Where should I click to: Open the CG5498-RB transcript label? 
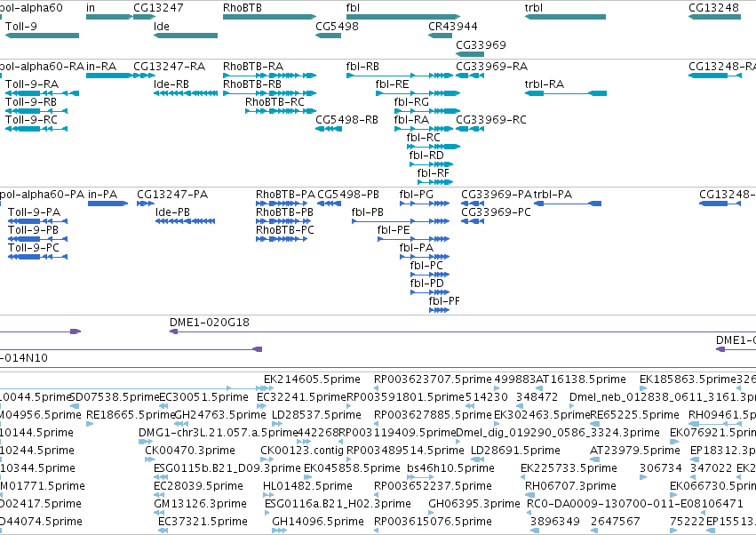(346, 120)
